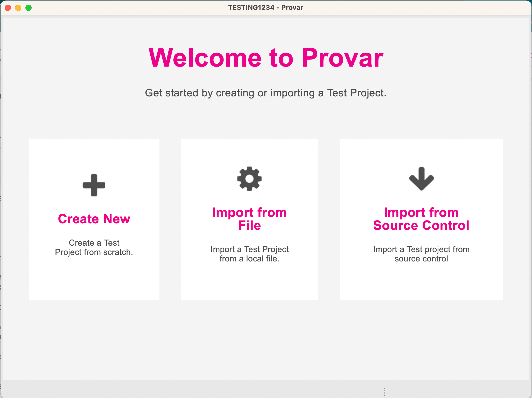Screen dimensions: 532x398
Task: Click the 'Get started by creating or importing' subtitle
Action: tap(266, 93)
